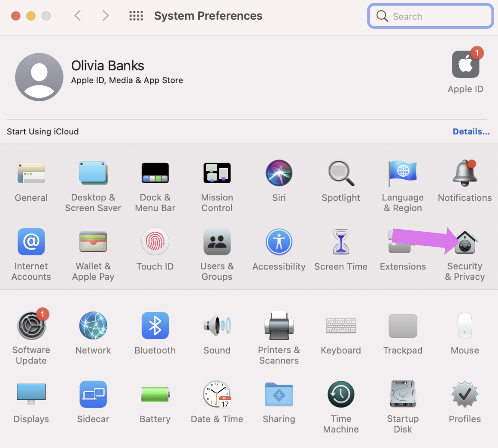Open Printers & Scanners pane
Image resolution: width=498 pixels, height=448 pixels.
(279, 325)
